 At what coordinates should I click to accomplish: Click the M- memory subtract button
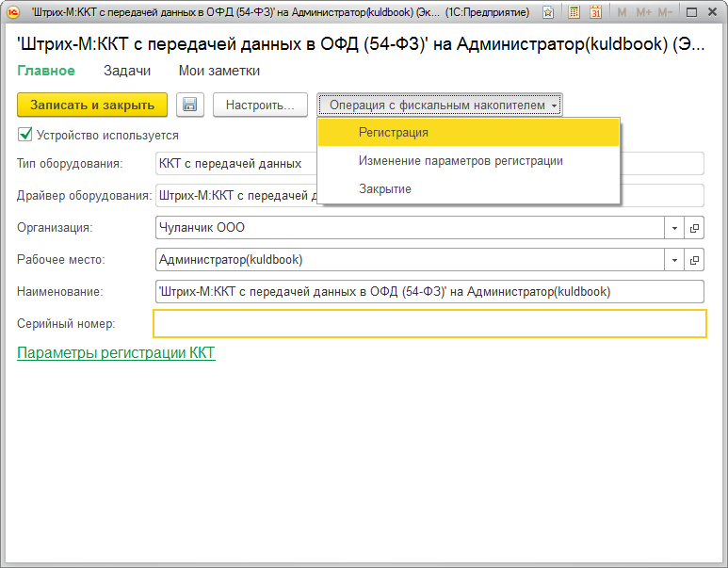pos(668,13)
